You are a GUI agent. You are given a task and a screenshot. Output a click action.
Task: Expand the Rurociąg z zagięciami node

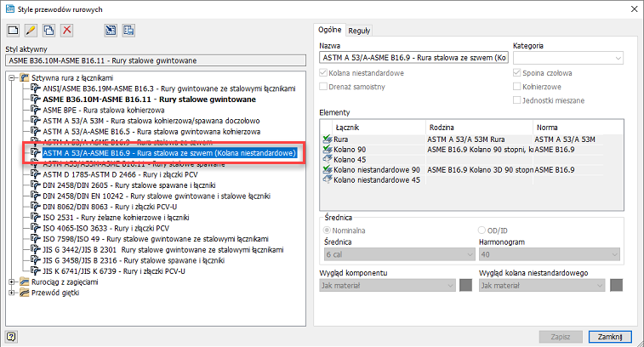(x=12, y=282)
